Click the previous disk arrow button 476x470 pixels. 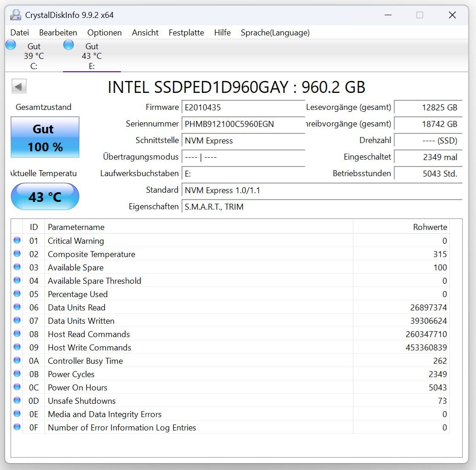coord(19,86)
